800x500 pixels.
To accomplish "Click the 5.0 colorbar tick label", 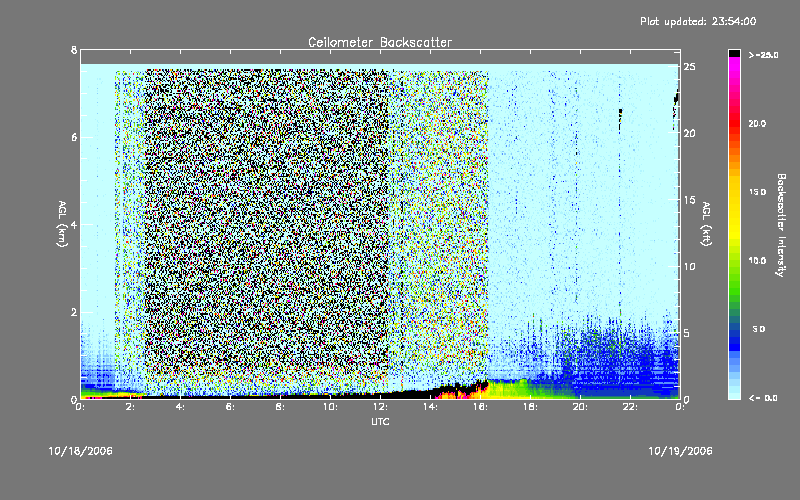I will [759, 329].
